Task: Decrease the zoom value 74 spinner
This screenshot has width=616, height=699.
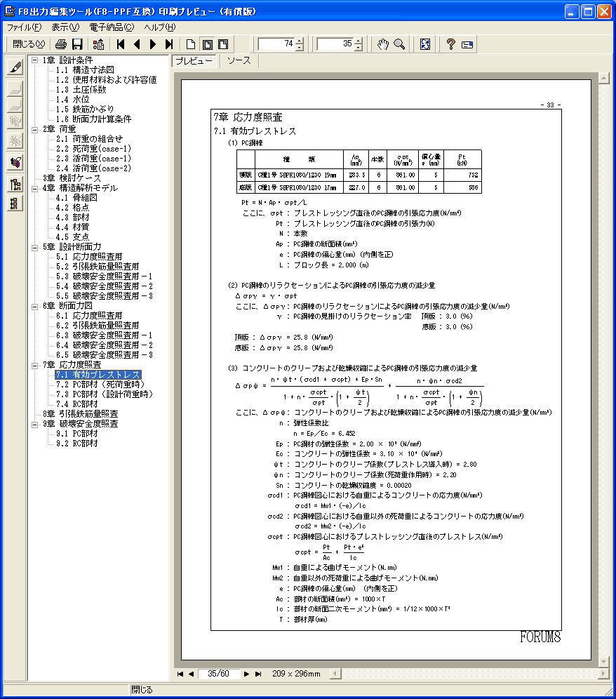Action: coord(300,47)
